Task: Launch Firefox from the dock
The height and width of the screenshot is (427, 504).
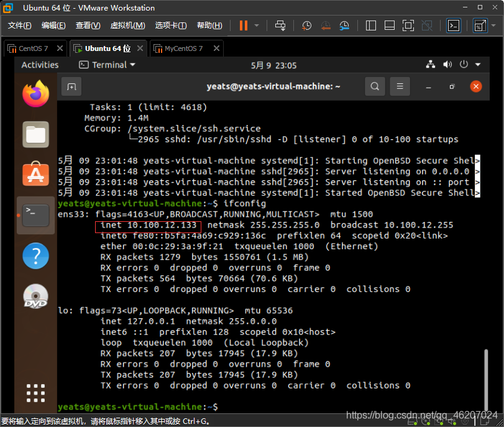Action: point(35,94)
